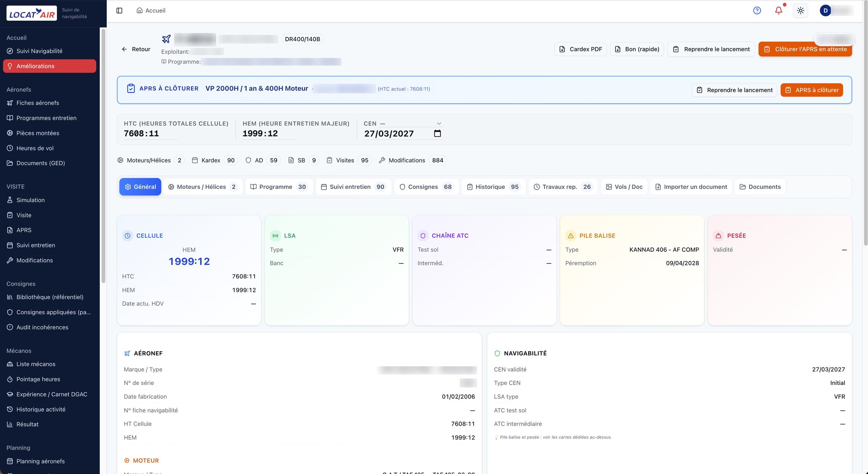Screen dimensions: 868x474
Task: Open Heures de vol in sidebar
Action: click(x=50, y=148)
